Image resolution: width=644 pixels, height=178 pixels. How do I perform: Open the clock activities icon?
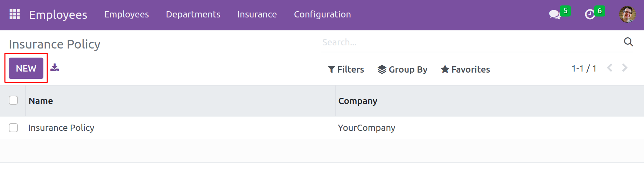590,14
